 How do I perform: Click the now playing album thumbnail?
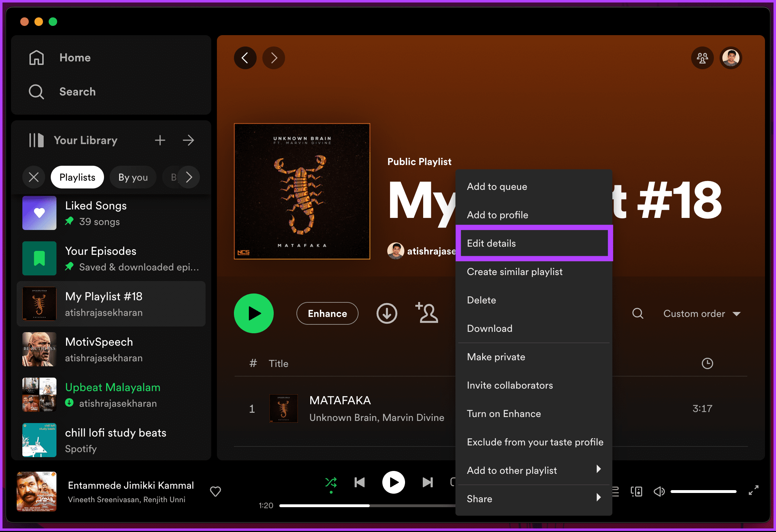(x=37, y=491)
